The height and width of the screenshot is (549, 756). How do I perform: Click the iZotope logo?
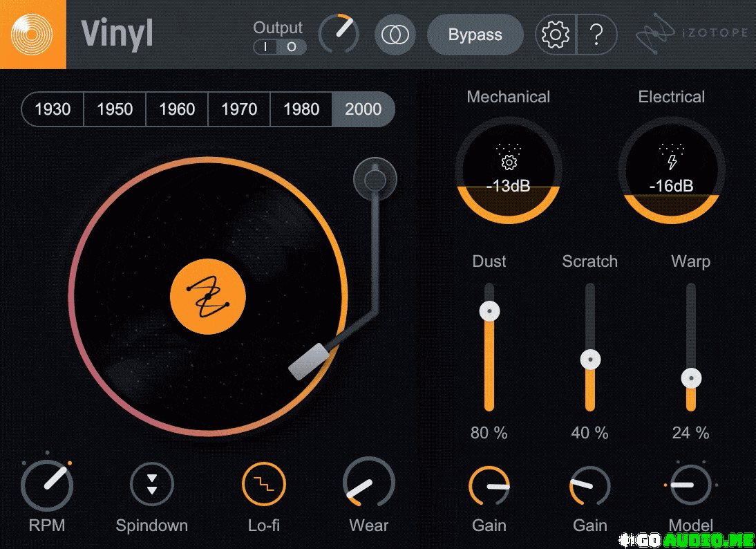691,35
